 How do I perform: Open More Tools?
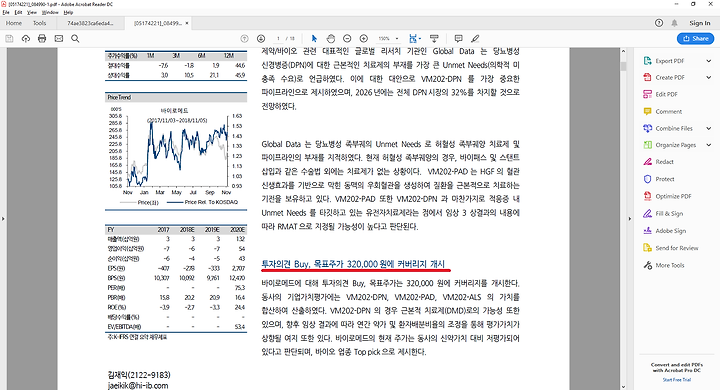tap(670, 266)
